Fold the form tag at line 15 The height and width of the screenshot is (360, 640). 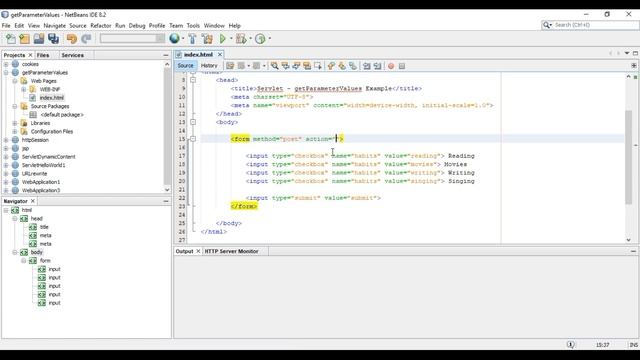[193, 139]
